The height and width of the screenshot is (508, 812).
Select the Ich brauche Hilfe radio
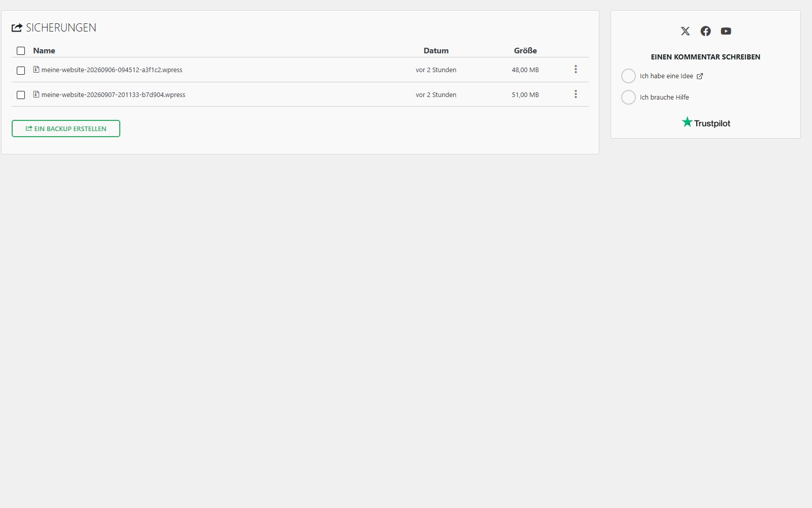coord(628,98)
